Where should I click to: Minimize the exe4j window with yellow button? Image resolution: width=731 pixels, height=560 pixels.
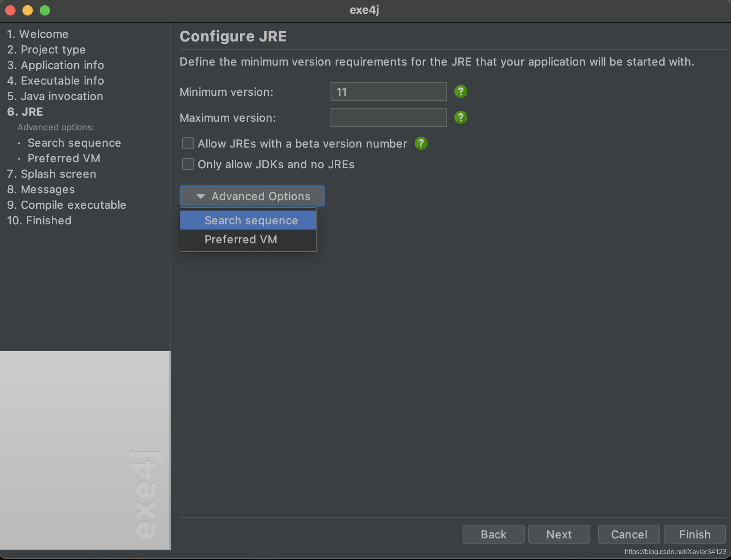(28, 10)
